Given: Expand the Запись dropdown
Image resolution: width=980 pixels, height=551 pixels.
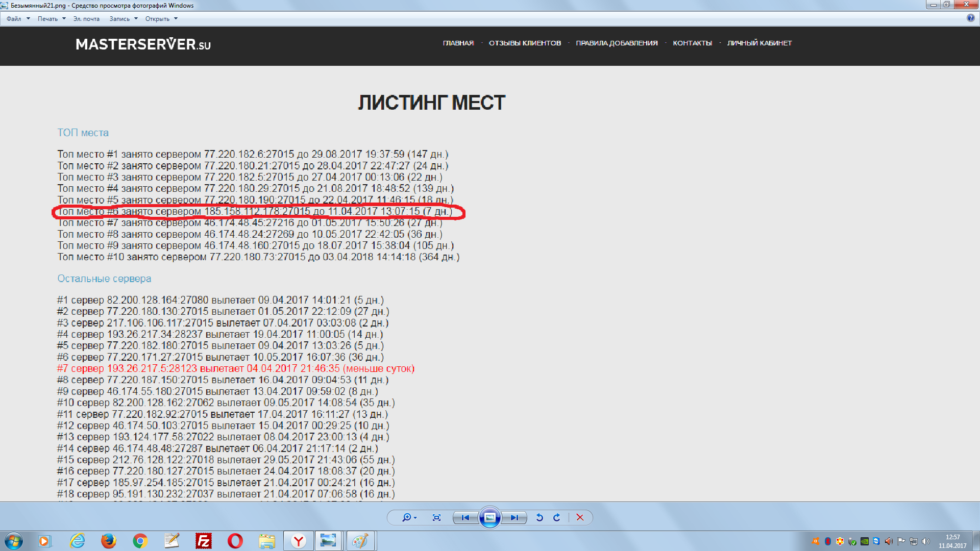Looking at the screenshot, I should pos(124,19).
